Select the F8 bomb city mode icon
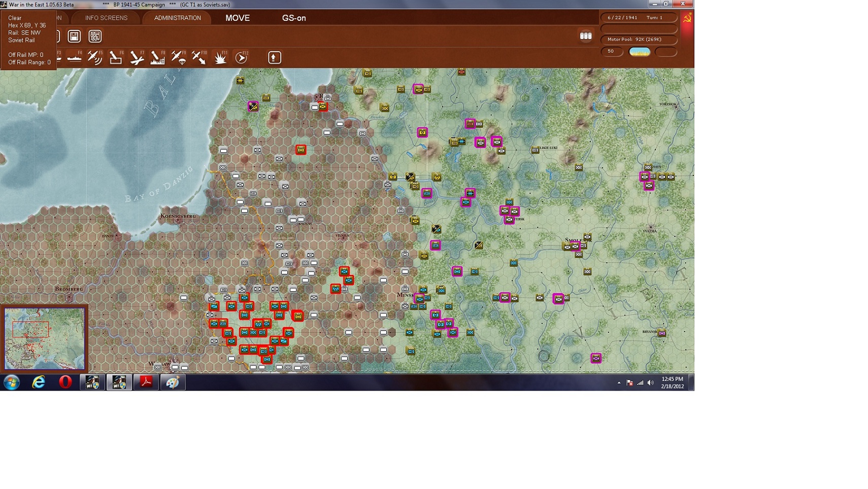Image resolution: width=868 pixels, height=489 pixels. point(157,57)
